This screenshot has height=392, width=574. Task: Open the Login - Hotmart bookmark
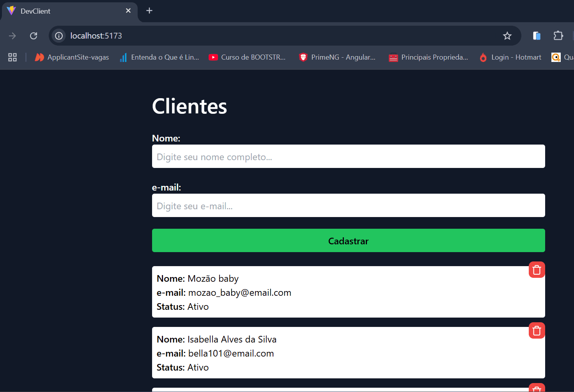pos(510,57)
